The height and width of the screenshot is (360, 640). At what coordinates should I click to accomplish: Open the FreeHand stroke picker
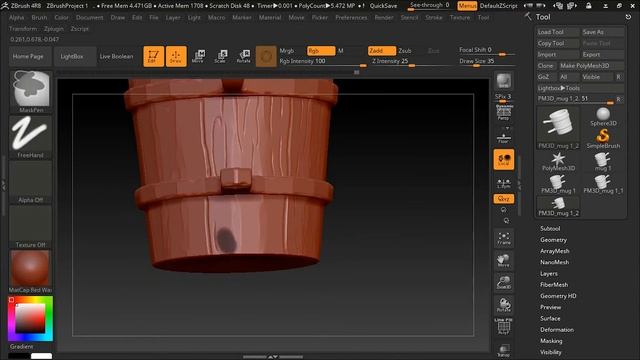(31, 137)
